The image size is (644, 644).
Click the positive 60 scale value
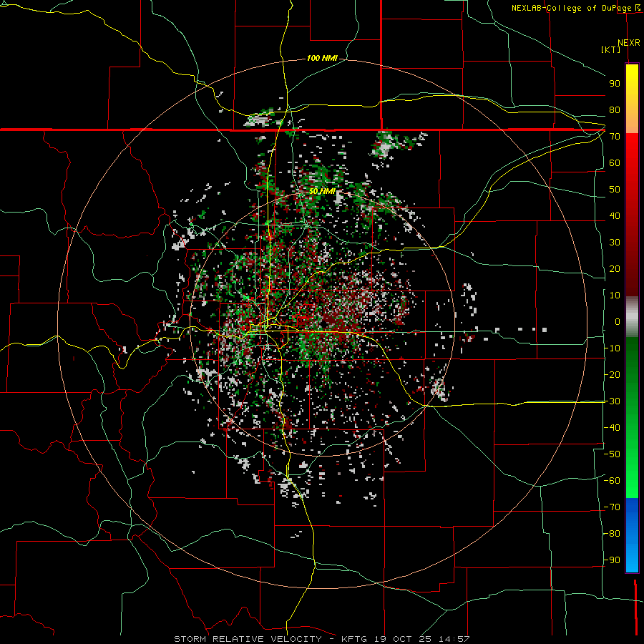(x=615, y=163)
